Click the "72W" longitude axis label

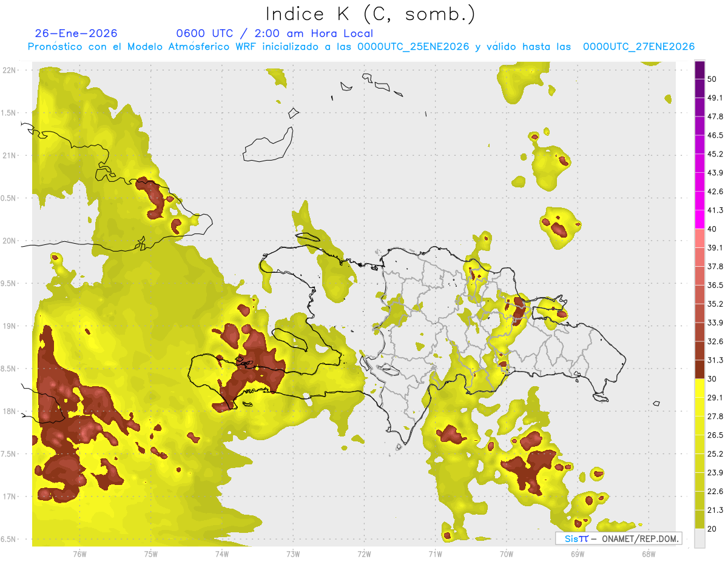pos(364,554)
